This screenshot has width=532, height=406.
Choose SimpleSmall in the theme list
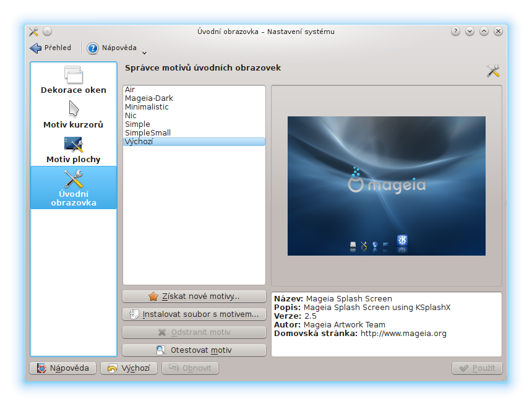tap(148, 133)
